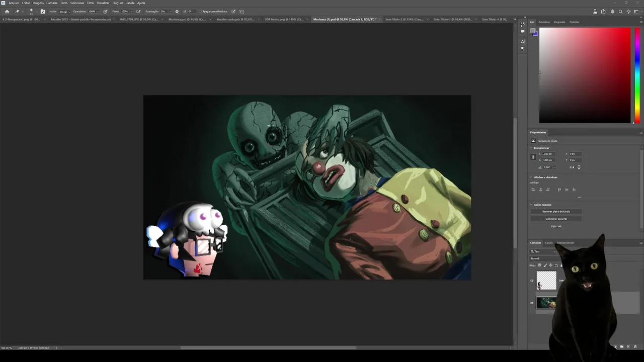Viewport: 644px width, 362px height.
Task: Toggle pressure for opacity icon
Action: pos(106,11)
